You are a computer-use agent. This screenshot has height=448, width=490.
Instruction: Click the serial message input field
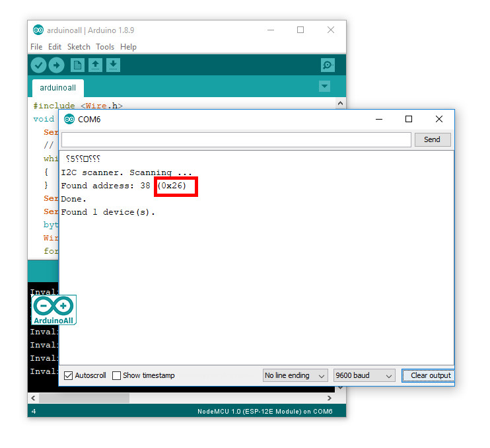tap(236, 139)
